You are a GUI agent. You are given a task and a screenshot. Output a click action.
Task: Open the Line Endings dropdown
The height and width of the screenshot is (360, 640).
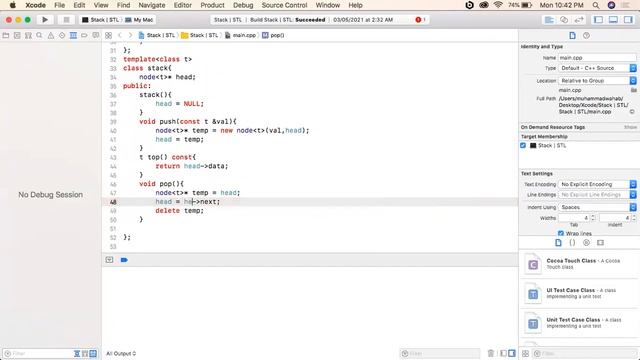coord(597,195)
